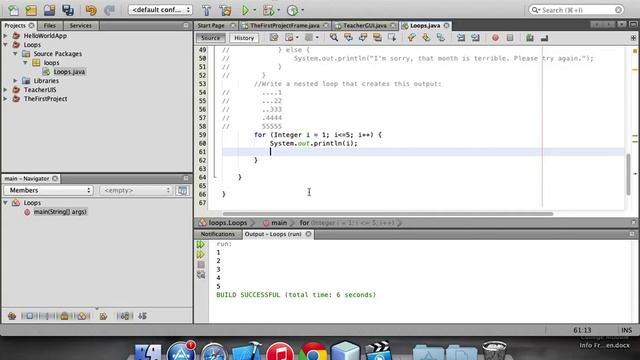This screenshot has height=360, width=640.
Task: Switch to the Notifications tab
Action: coord(218,234)
